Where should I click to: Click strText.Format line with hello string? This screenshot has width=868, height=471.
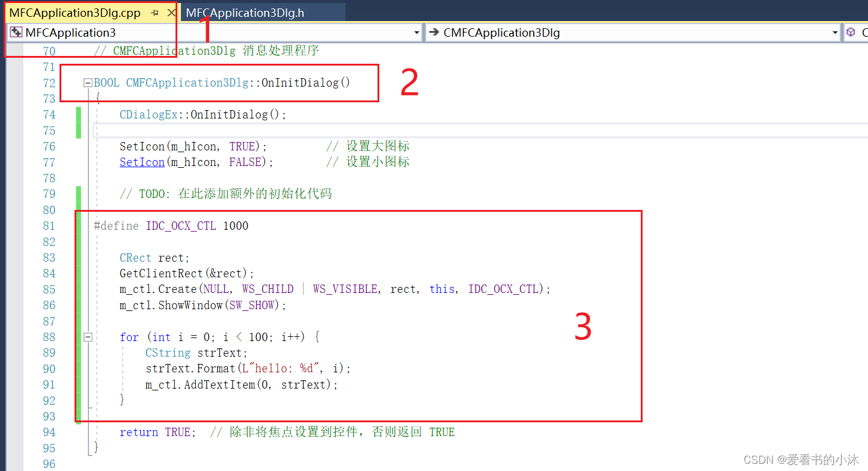point(248,369)
